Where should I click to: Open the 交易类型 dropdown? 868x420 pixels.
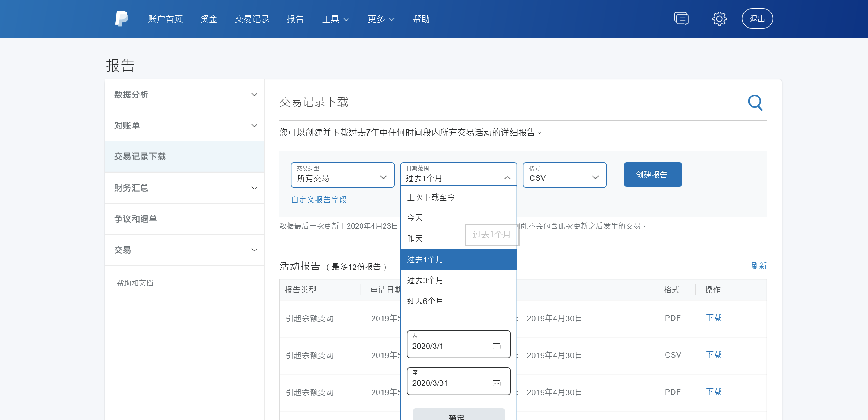coord(342,175)
